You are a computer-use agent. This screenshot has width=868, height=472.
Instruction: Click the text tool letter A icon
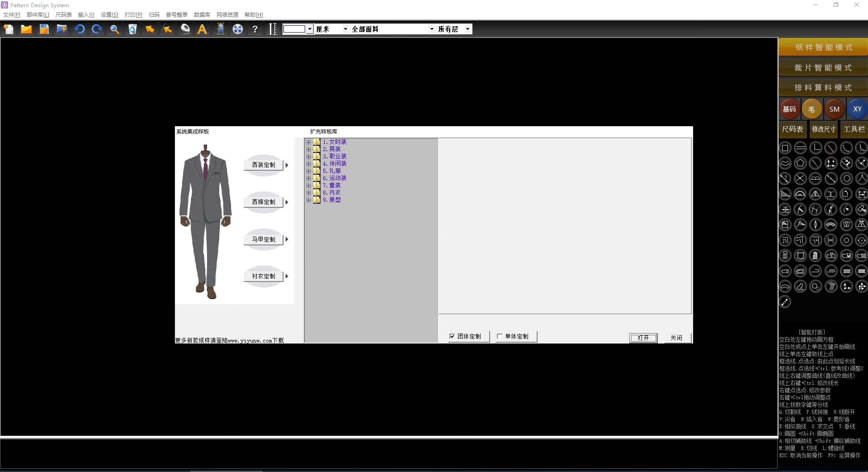[x=202, y=29]
